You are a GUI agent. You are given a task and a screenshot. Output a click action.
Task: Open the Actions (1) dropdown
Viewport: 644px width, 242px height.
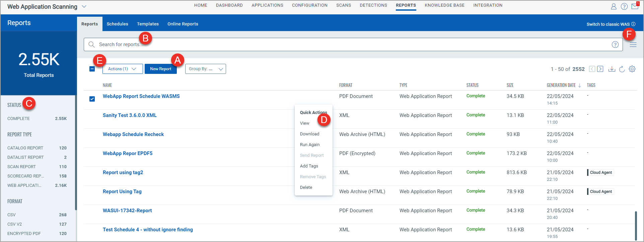pyautogui.click(x=123, y=69)
